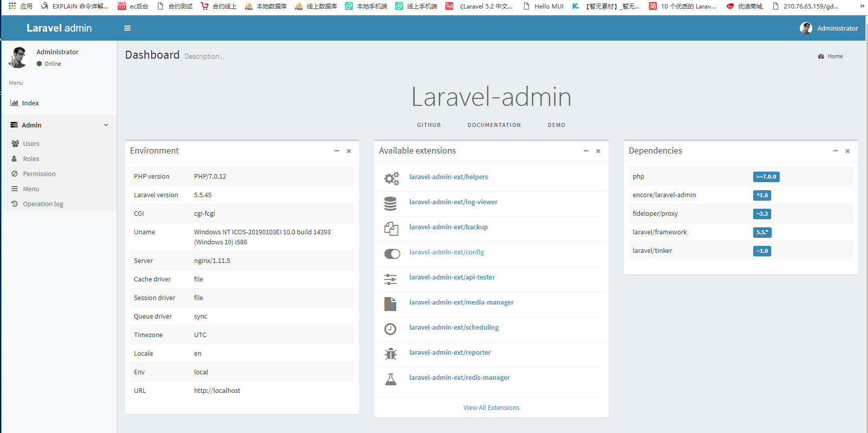Open laravel-admin-ext/scheduling link
The width and height of the screenshot is (868, 433).
click(454, 327)
